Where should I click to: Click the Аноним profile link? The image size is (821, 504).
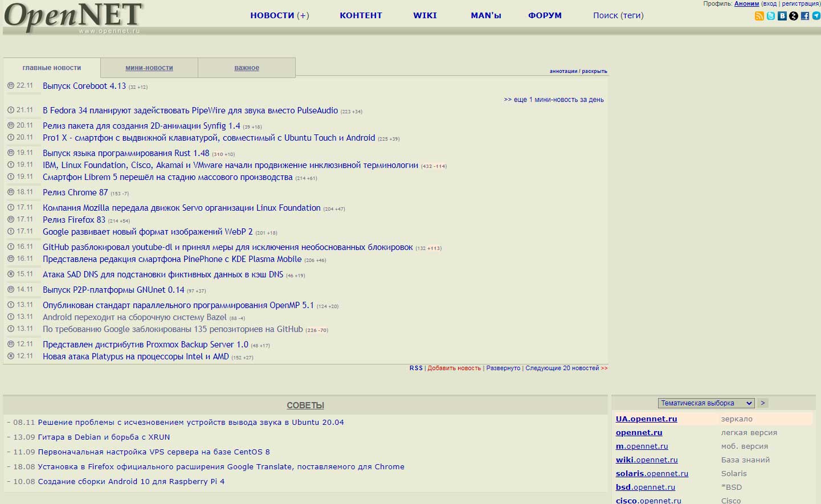pos(746,3)
